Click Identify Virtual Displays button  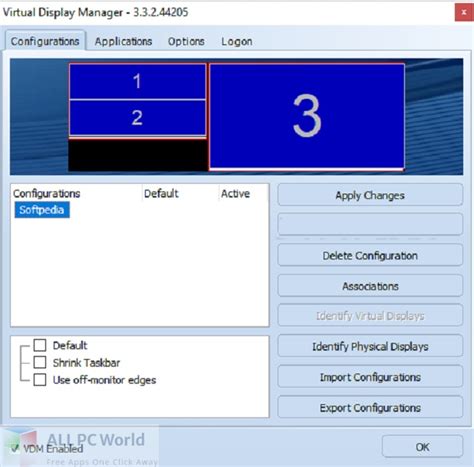pyautogui.click(x=370, y=315)
